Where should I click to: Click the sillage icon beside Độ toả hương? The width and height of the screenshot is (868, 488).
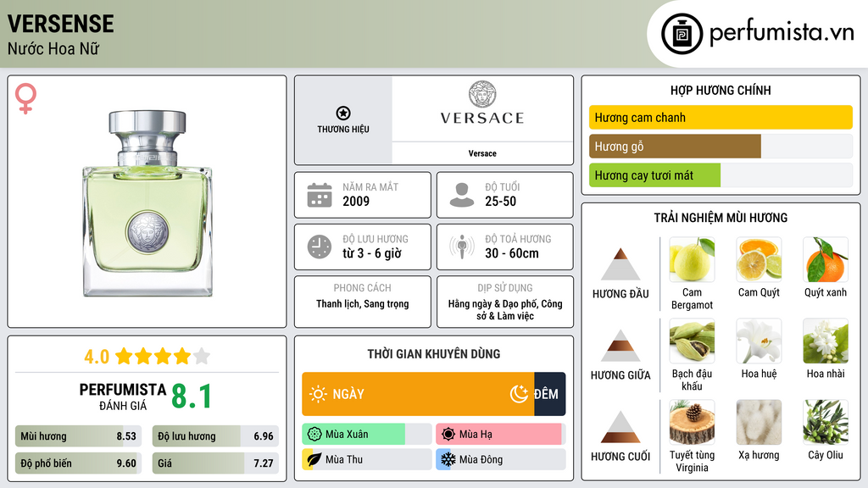[x=462, y=247]
